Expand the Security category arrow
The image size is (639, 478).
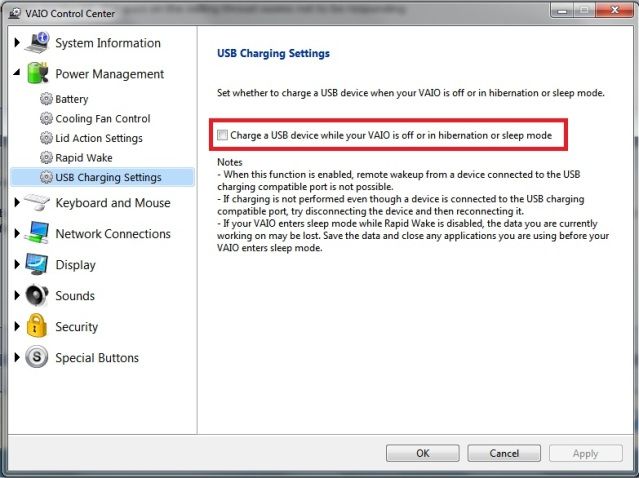pyautogui.click(x=16, y=327)
